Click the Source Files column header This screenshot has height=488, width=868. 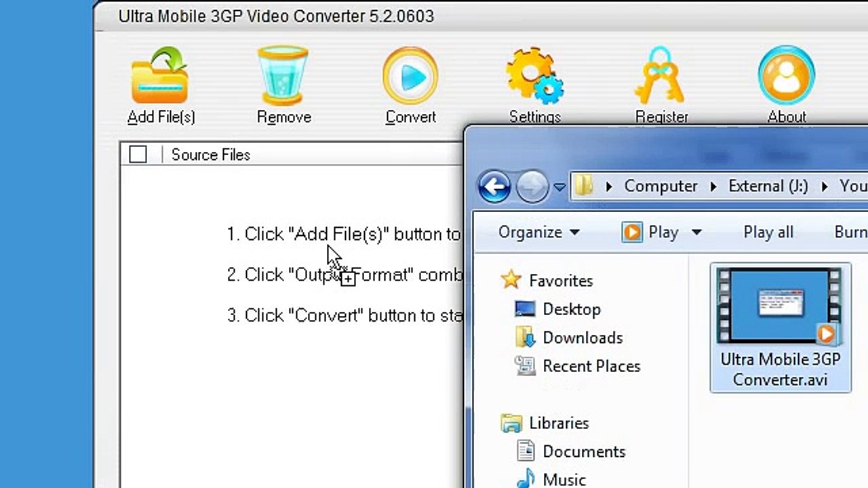coord(210,155)
